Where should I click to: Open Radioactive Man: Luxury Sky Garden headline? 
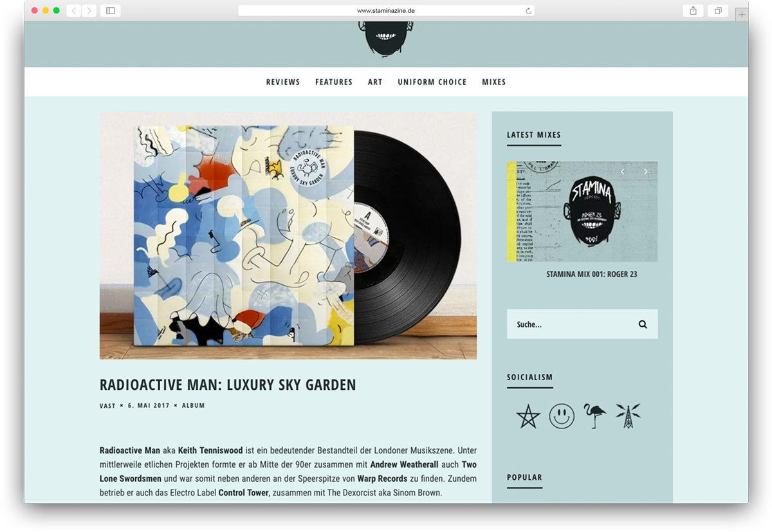click(228, 385)
